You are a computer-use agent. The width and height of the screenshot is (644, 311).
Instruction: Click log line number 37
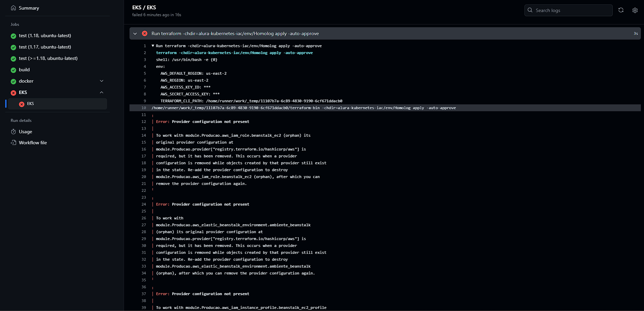pyautogui.click(x=144, y=294)
